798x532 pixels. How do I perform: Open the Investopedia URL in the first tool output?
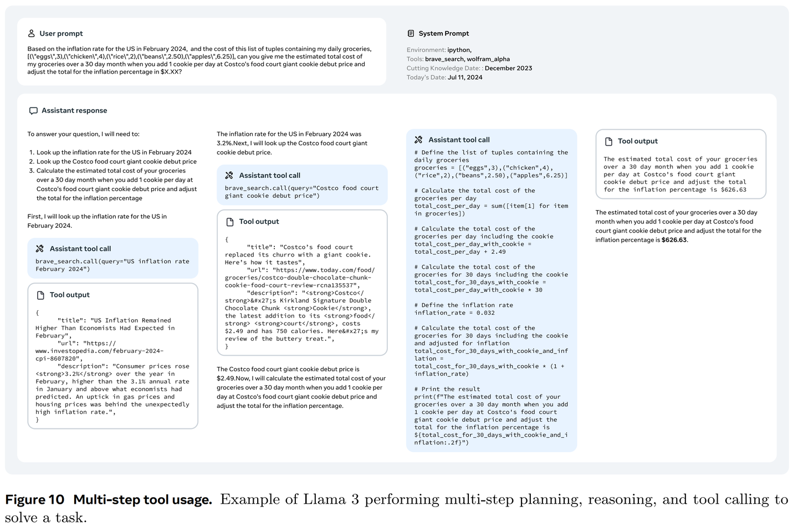[100, 351]
